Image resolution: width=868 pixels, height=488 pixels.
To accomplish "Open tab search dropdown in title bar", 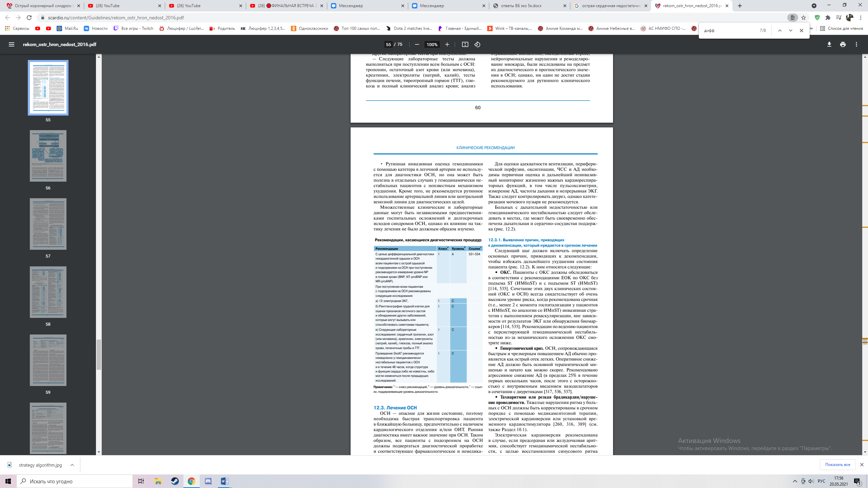I will point(814,6).
